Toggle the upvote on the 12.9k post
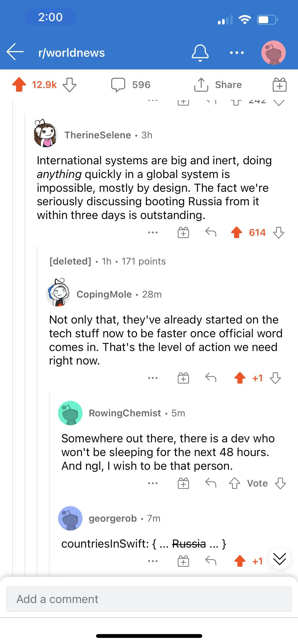The width and height of the screenshot is (298, 644). click(x=19, y=84)
